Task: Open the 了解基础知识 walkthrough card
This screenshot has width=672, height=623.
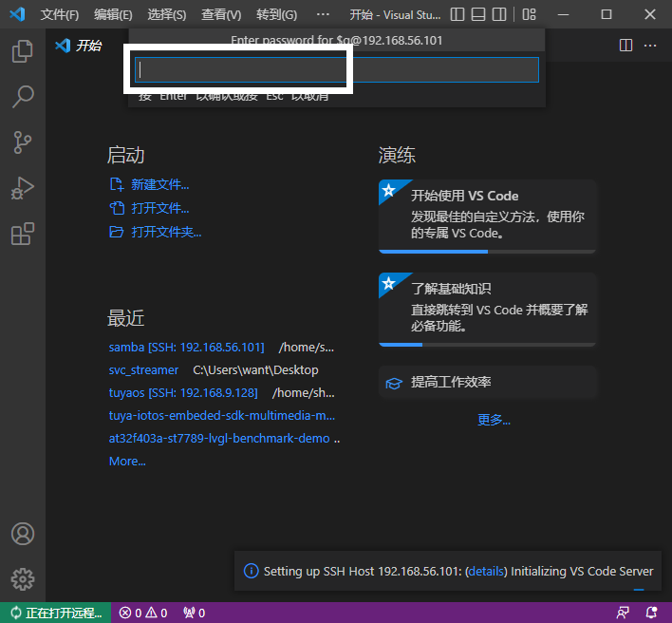Action: (487, 310)
